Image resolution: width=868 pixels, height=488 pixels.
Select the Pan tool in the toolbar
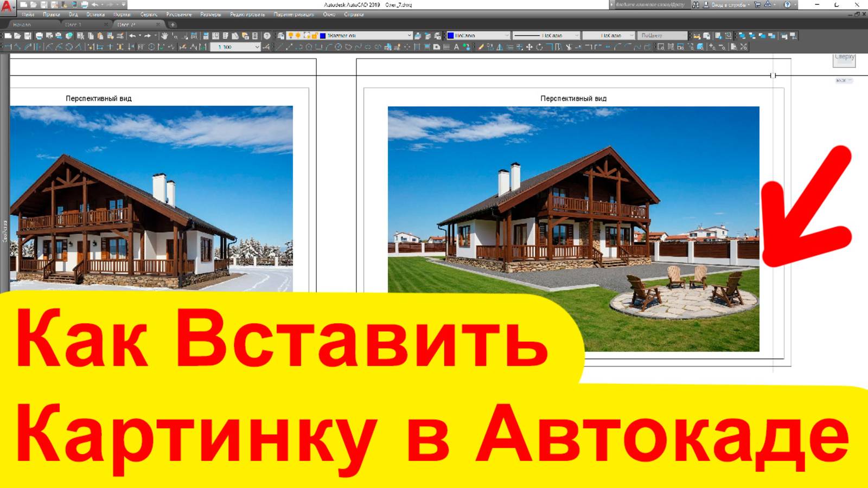(x=164, y=36)
